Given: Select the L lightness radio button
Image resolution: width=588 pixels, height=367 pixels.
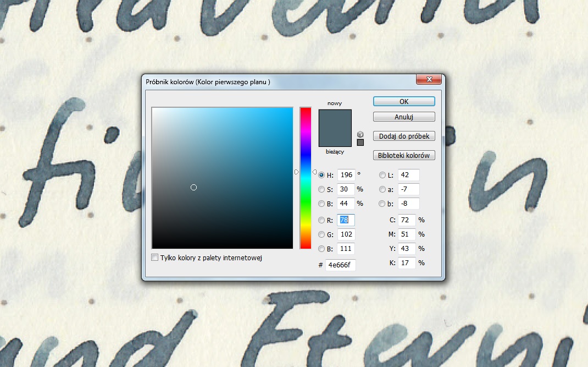Looking at the screenshot, I should [x=382, y=176].
